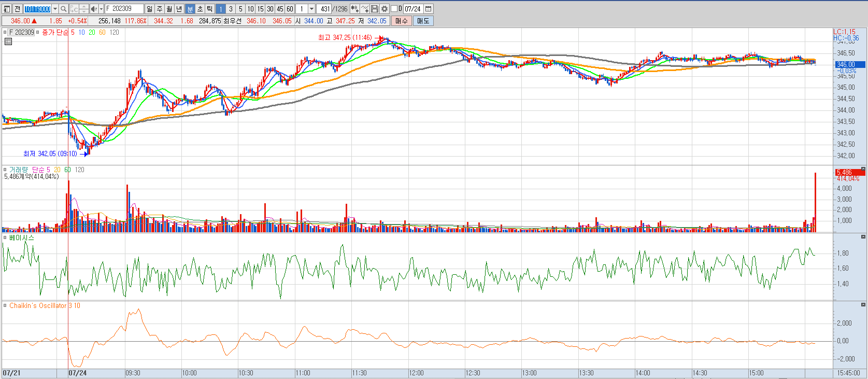This screenshot has height=379, width=868.
Task: Select the 60-minute interval button
Action: (x=290, y=9)
